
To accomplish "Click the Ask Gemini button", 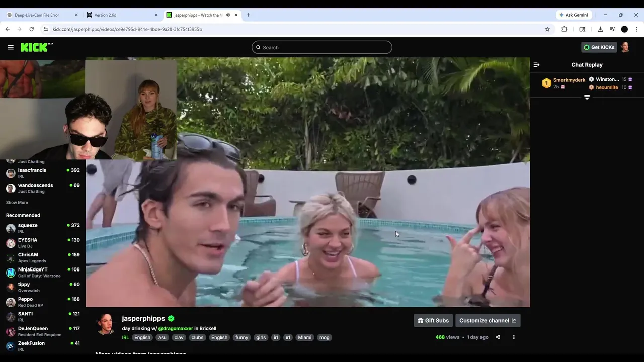I will [x=574, y=15].
